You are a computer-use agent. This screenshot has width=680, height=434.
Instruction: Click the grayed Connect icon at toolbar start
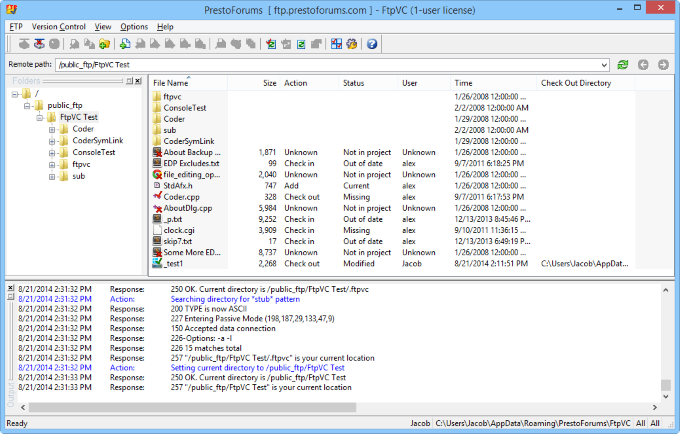point(24,44)
